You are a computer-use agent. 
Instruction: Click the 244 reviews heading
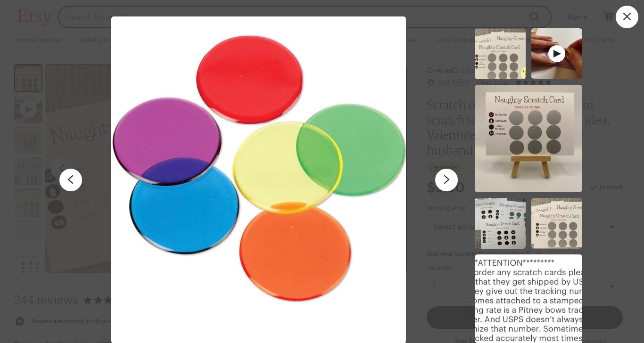[46, 300]
